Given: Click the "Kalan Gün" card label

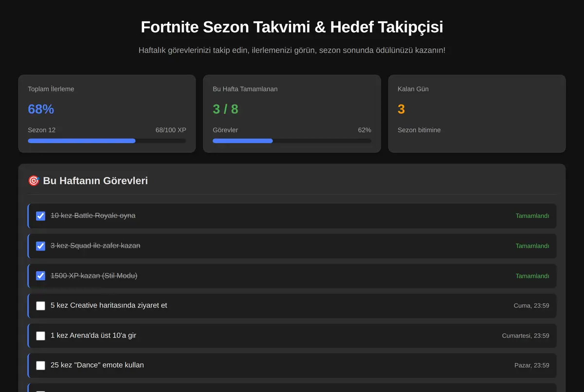Looking at the screenshot, I should pos(413,89).
